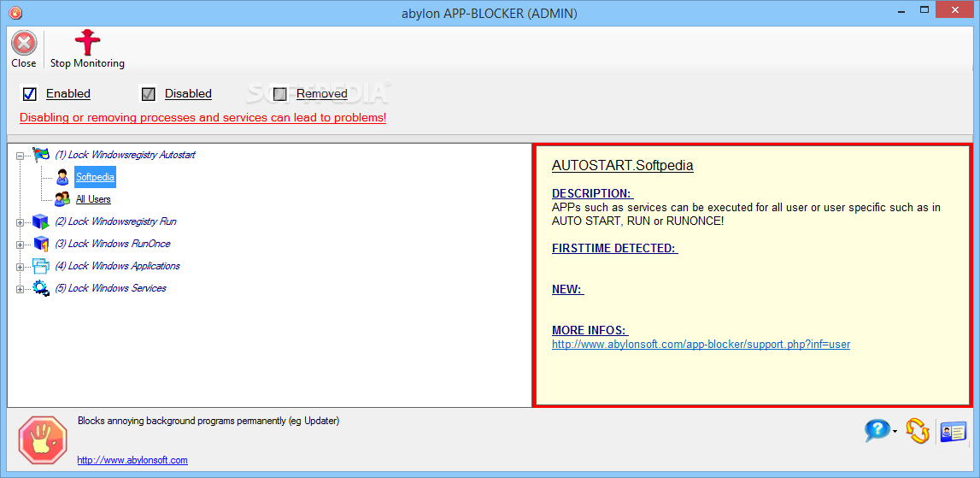Click the red stop-hand logo icon

[43, 440]
